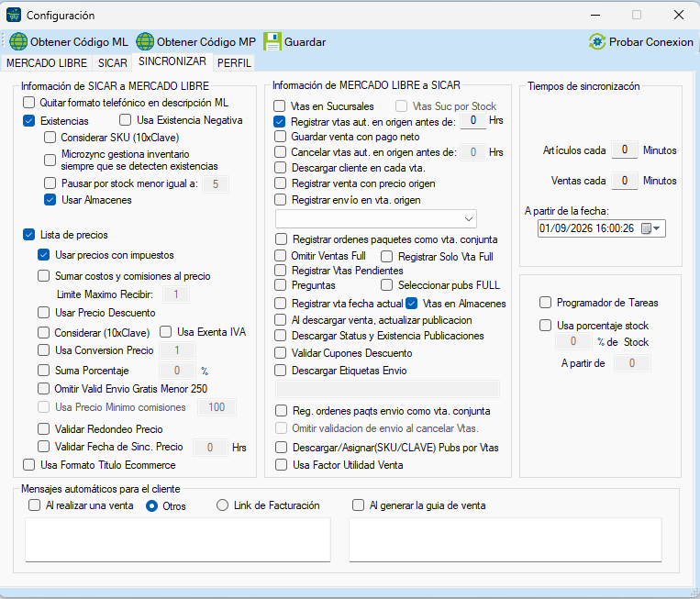700x599 pixels.
Task: Click the Obtener Código ML globe icon
Action: 18,41
